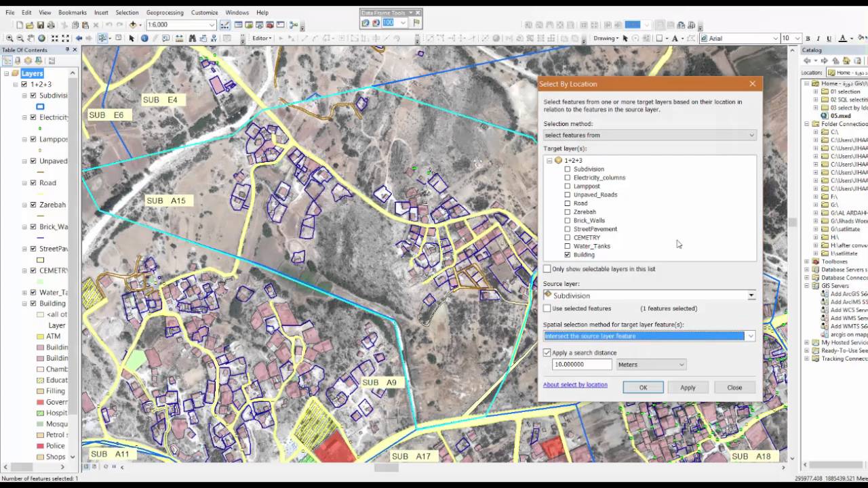Go back to previous extent arrow

pyautogui.click(x=79, y=38)
